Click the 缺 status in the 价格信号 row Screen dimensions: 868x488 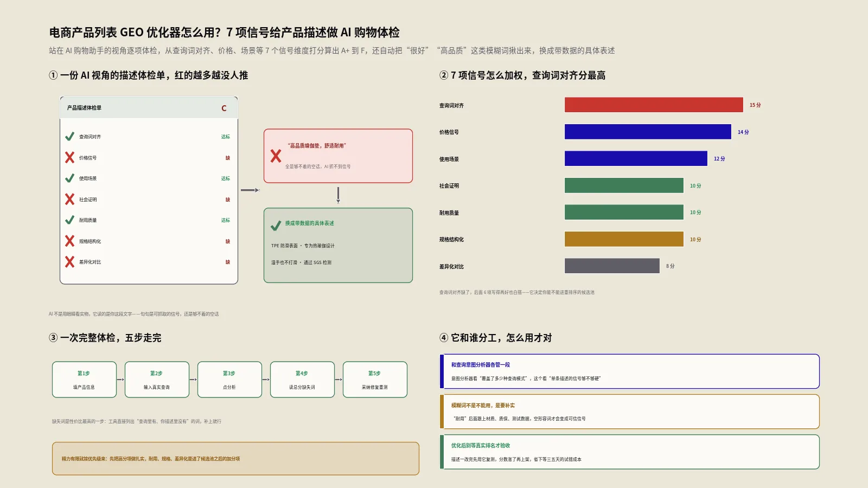click(228, 158)
